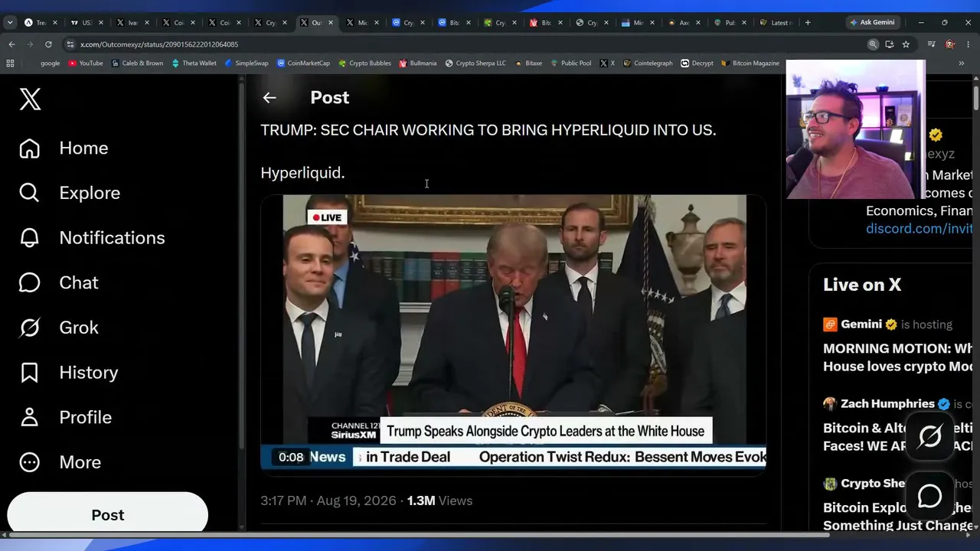Click the horizontal scrollbar at page bottom
The image size is (980, 551).
(x=417, y=535)
